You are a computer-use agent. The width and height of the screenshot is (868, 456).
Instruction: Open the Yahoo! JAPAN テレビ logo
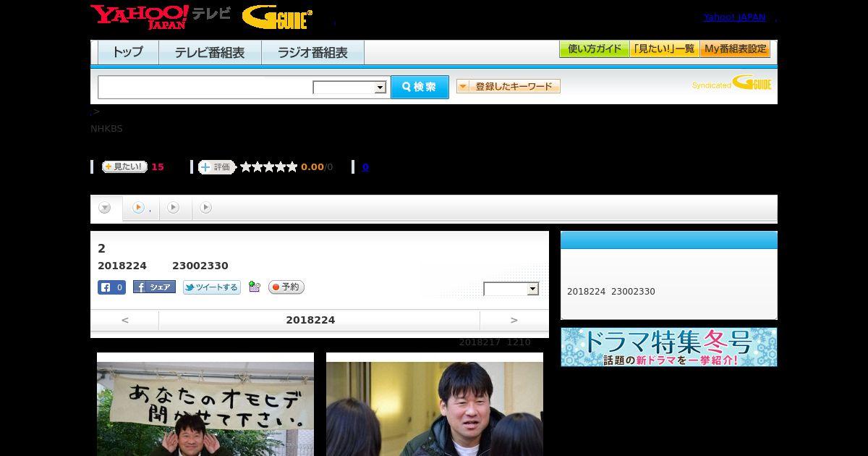pos(161,17)
